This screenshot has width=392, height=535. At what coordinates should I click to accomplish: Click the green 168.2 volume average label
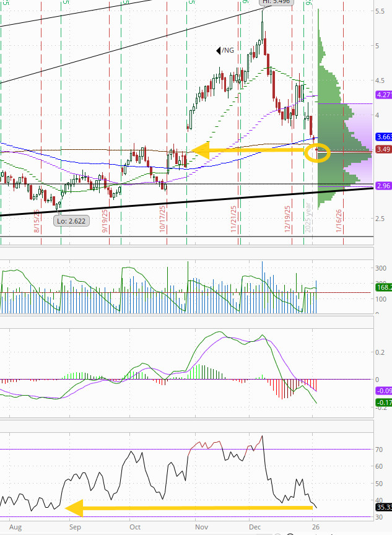(x=383, y=287)
